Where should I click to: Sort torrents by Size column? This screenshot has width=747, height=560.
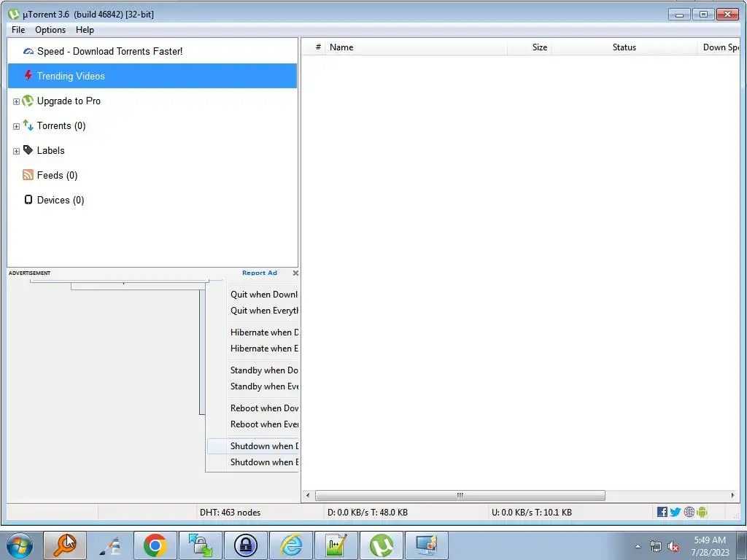click(530, 47)
